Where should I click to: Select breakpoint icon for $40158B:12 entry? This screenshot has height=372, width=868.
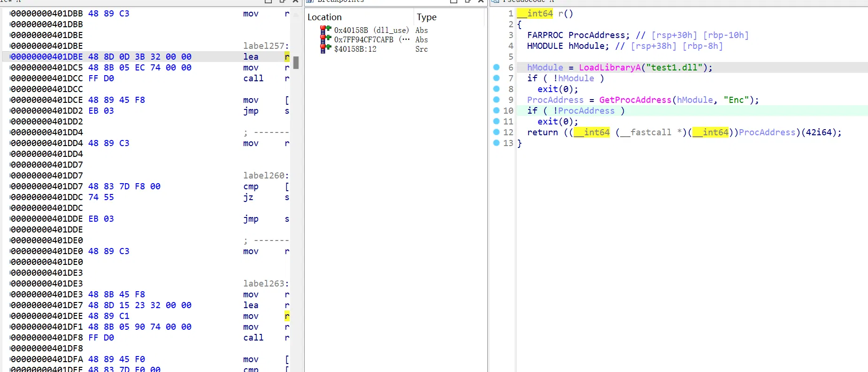325,49
